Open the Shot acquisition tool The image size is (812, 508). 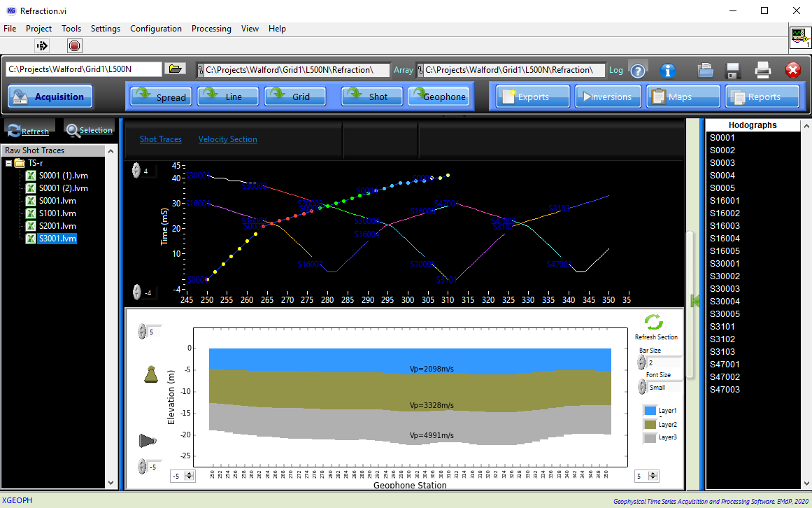(371, 97)
